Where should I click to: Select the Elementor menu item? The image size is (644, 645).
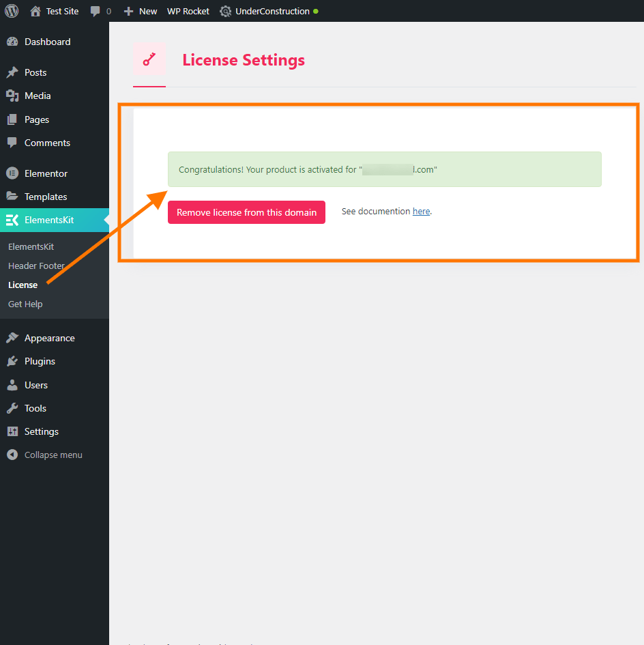pos(46,173)
